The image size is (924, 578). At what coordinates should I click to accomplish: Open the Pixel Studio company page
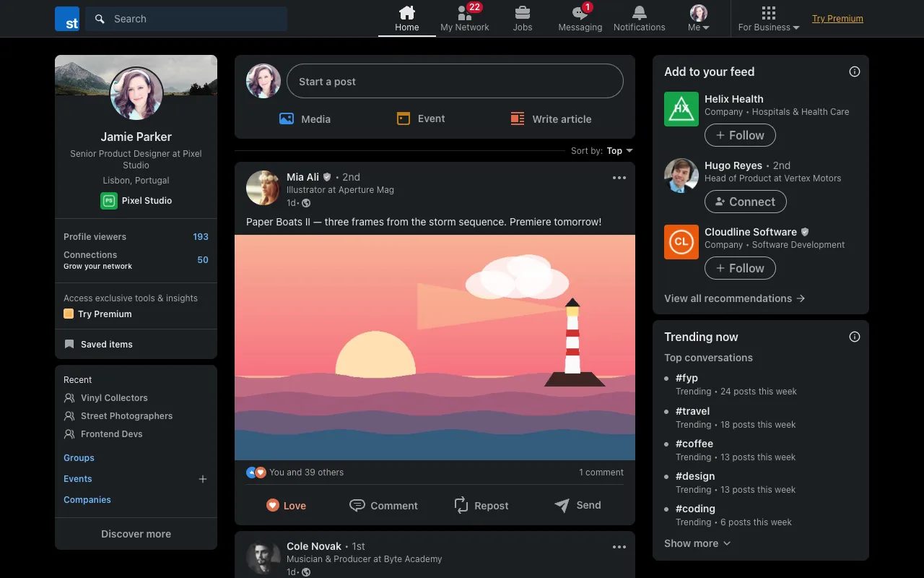[x=136, y=201]
